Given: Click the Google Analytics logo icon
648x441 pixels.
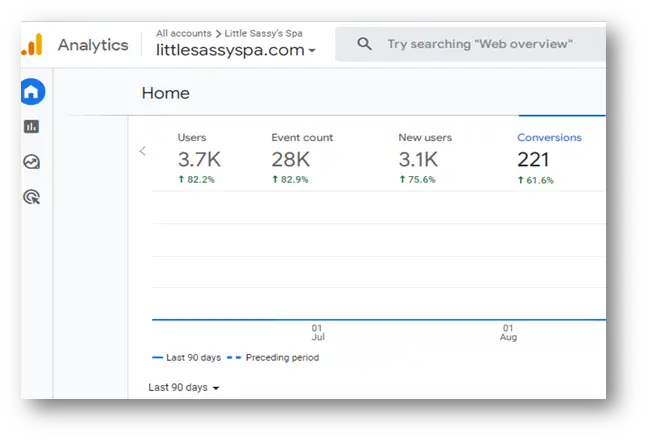Looking at the screenshot, I should click(x=33, y=45).
